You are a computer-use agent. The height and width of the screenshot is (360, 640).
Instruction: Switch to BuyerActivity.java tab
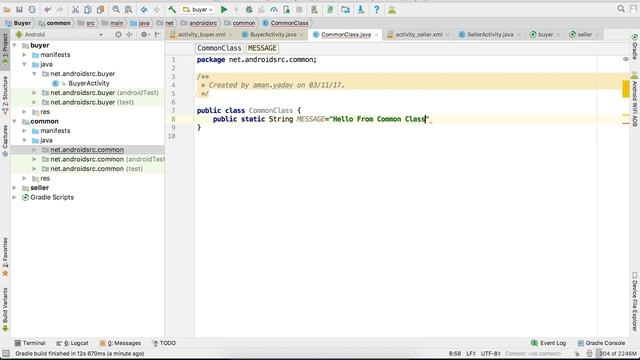pyautogui.click(x=273, y=35)
